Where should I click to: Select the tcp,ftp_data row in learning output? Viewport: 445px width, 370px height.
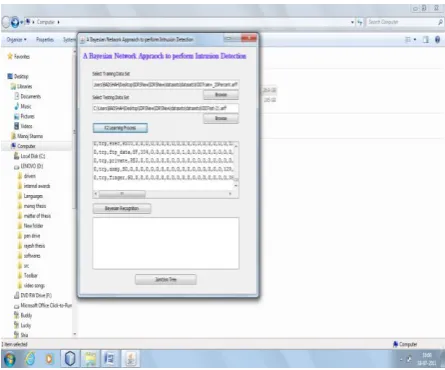click(163, 152)
